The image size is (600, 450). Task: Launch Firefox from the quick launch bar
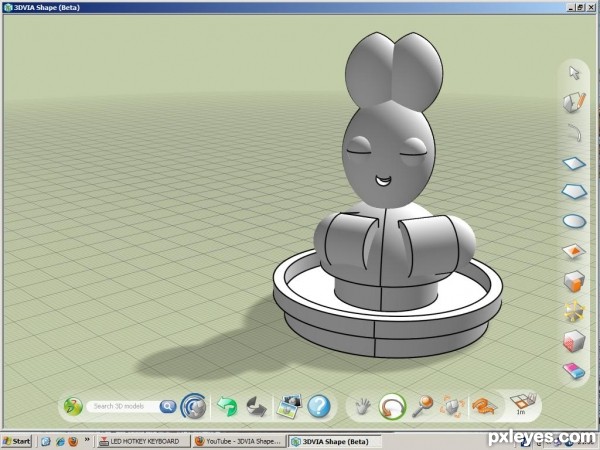tap(73, 441)
